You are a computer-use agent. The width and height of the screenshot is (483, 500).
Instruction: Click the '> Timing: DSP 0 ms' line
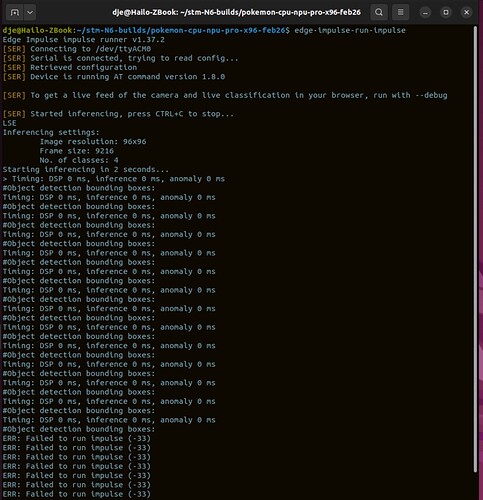point(114,179)
